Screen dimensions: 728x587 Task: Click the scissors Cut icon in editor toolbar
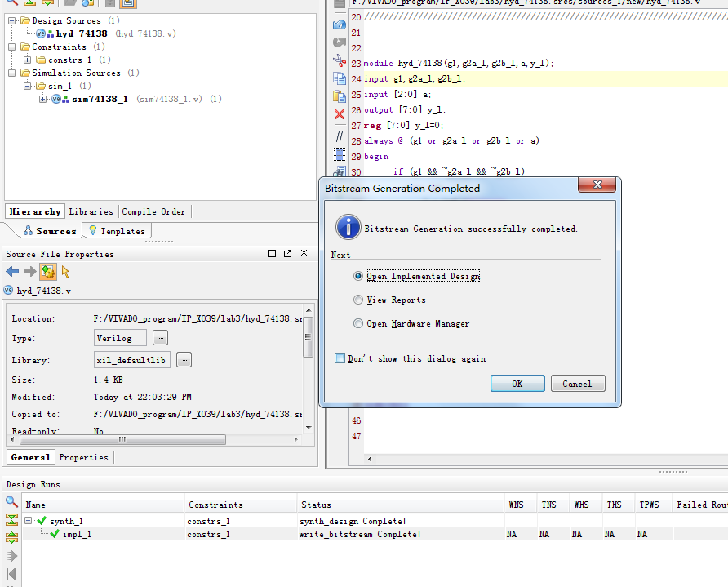340,60
